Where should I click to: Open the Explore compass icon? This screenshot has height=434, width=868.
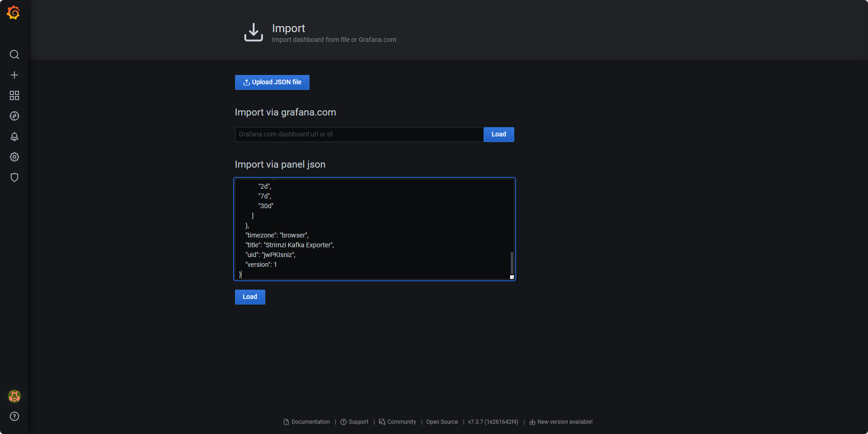14,116
